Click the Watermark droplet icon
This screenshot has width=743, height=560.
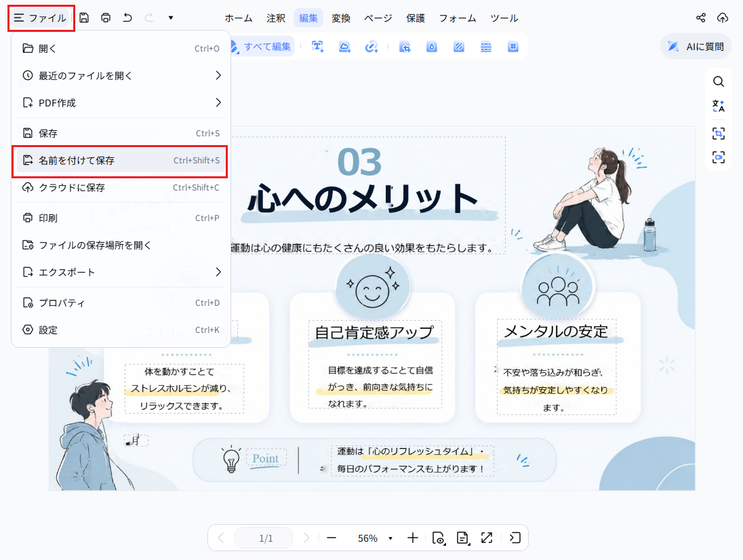point(432,46)
